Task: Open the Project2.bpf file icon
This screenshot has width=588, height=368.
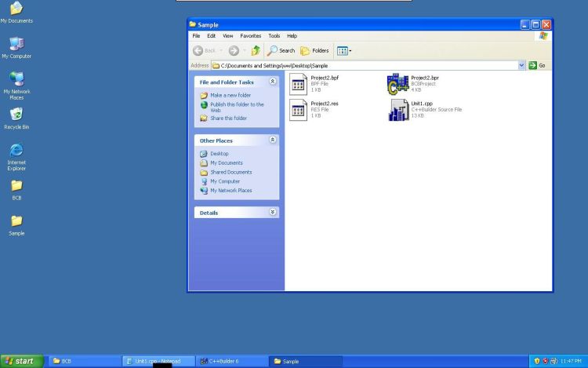Action: [x=298, y=84]
